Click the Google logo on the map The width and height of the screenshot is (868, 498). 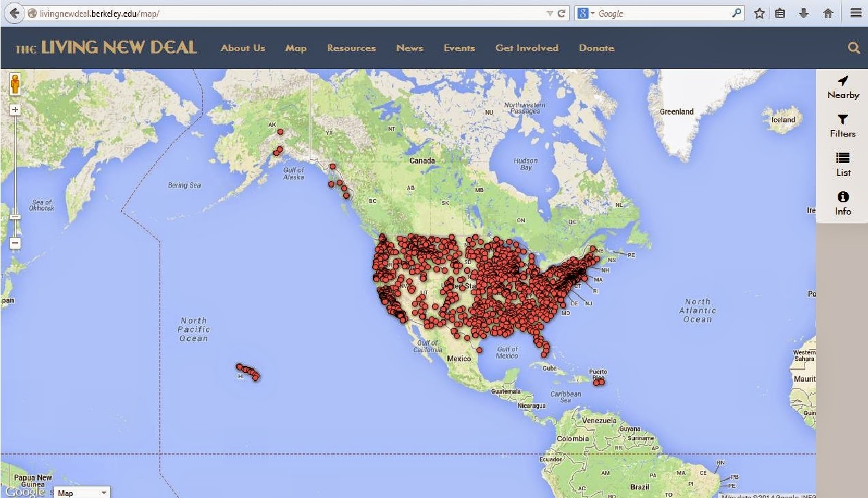(26, 492)
